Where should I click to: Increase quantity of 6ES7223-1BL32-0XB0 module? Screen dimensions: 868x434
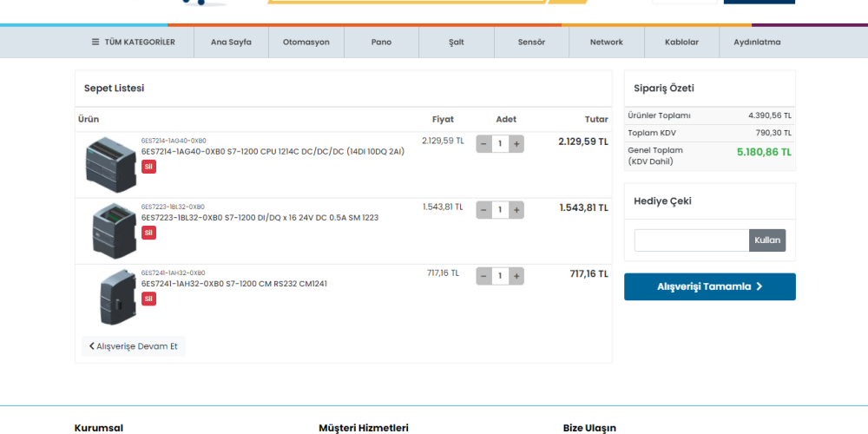[x=516, y=210]
